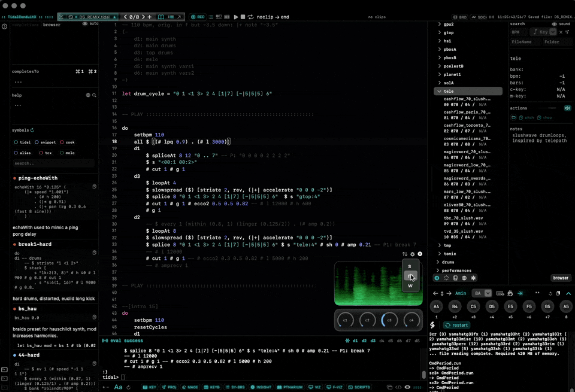Open external view arrow icon in tab bar
The height and width of the screenshot is (392, 575).
click(179, 17)
